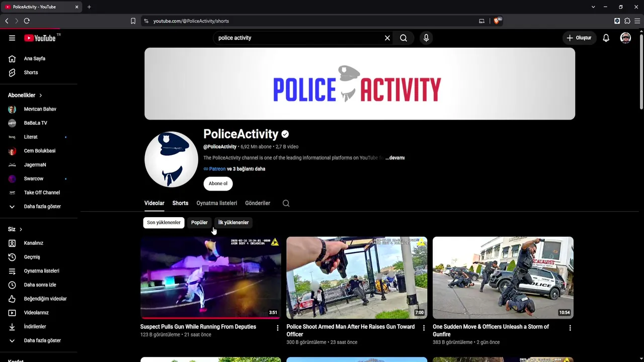Open the JagermaN channel avatar
The image size is (644, 362).
(x=12, y=165)
